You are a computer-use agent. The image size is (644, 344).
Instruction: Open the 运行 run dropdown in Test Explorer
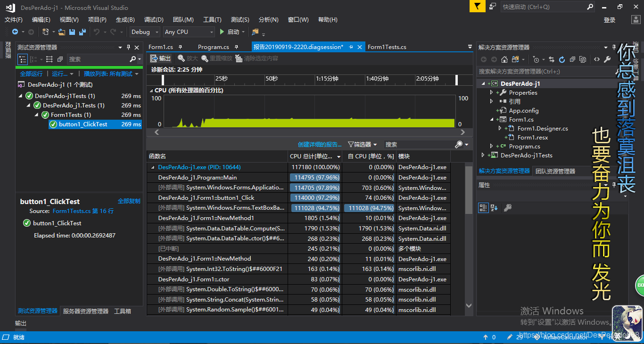pos(63,74)
